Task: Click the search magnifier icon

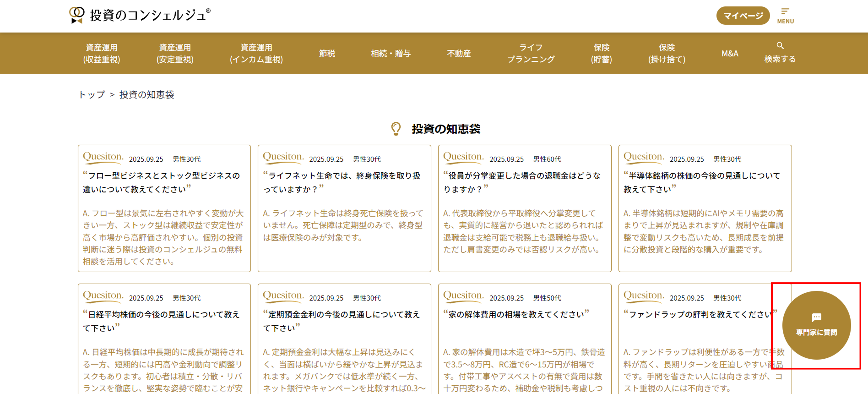Action: pos(780,46)
